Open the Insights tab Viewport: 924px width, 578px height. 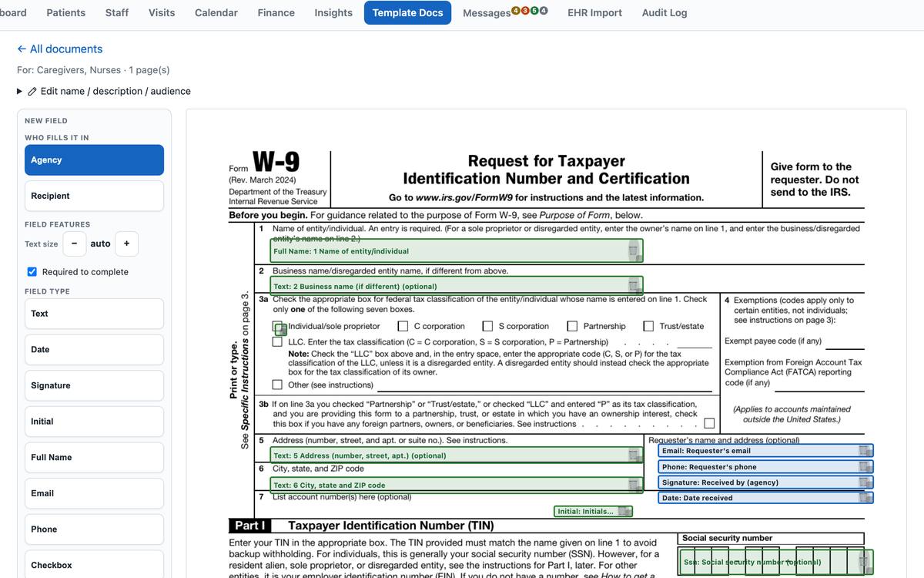(x=333, y=12)
